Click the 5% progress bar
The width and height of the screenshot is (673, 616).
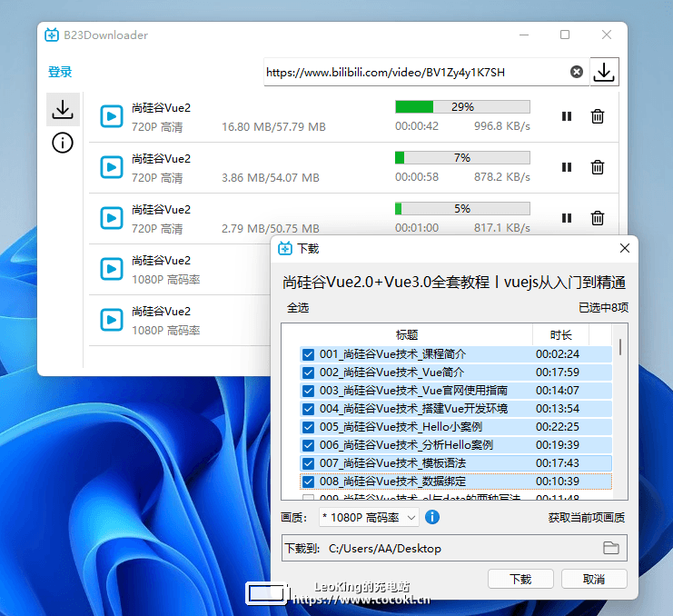click(x=462, y=208)
